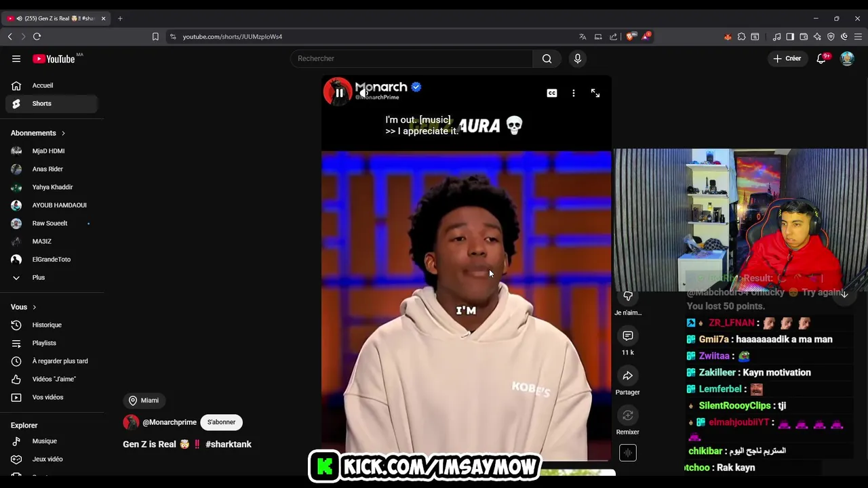Screen dimensions: 868x488
Task: Reload the page in the browser
Action: (37, 37)
